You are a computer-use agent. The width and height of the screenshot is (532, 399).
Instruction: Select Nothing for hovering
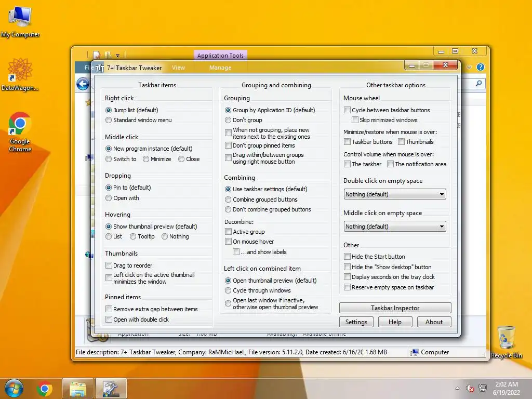(175, 236)
